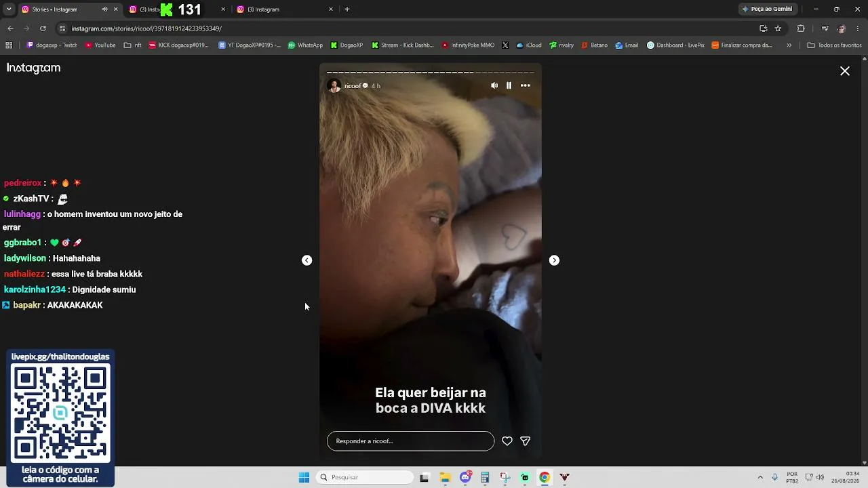
Task: Bookmark this page with the star icon
Action: pos(778,28)
